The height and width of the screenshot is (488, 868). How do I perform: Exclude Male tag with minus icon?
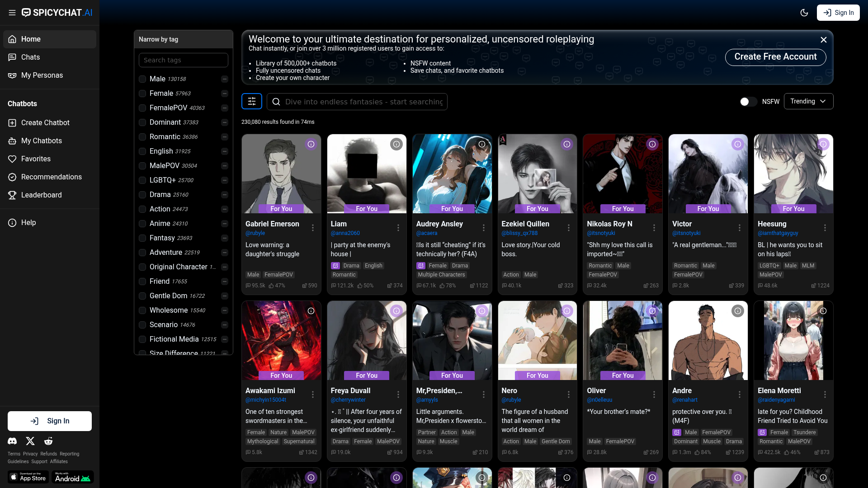point(225,79)
